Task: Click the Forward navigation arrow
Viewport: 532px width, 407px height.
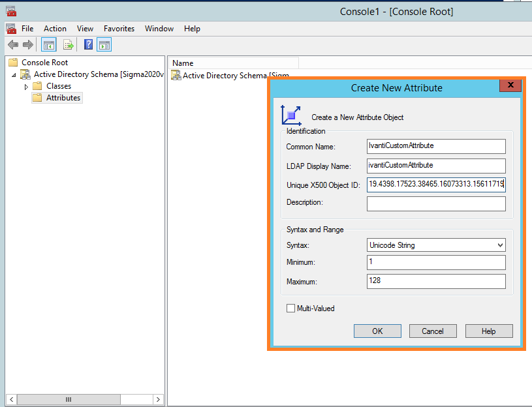Action: point(27,44)
